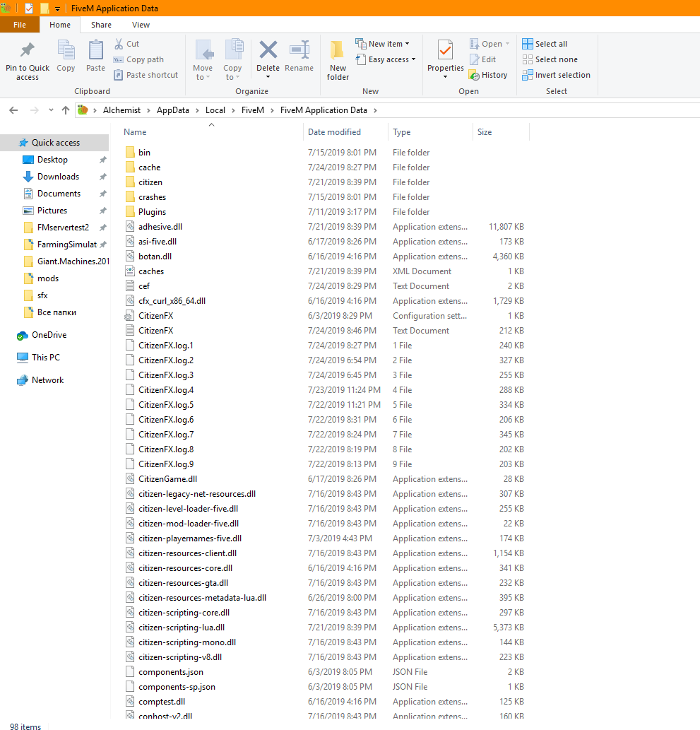
Task: Click the Properties checkmark icon
Action: (446, 49)
